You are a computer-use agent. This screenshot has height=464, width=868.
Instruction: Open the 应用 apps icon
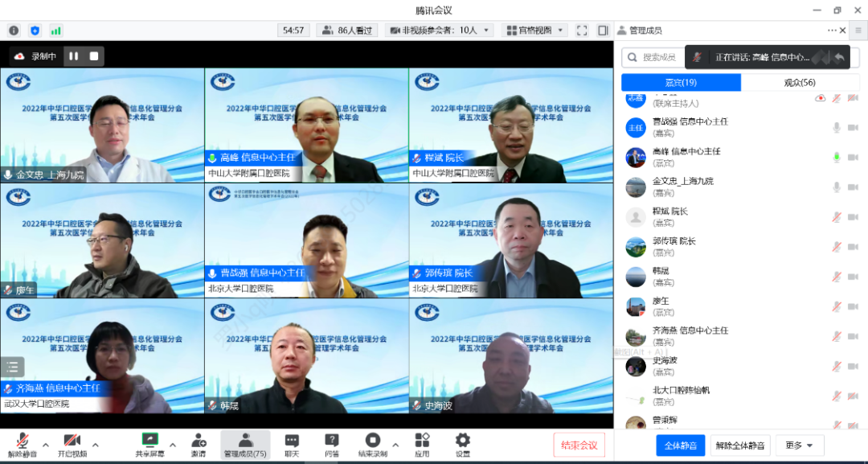click(x=422, y=441)
